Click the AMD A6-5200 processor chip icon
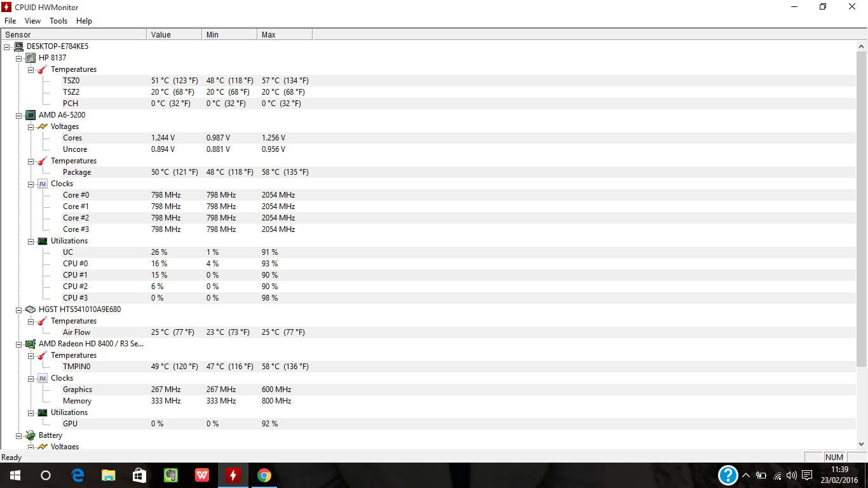This screenshot has height=488, width=868. tap(30, 115)
